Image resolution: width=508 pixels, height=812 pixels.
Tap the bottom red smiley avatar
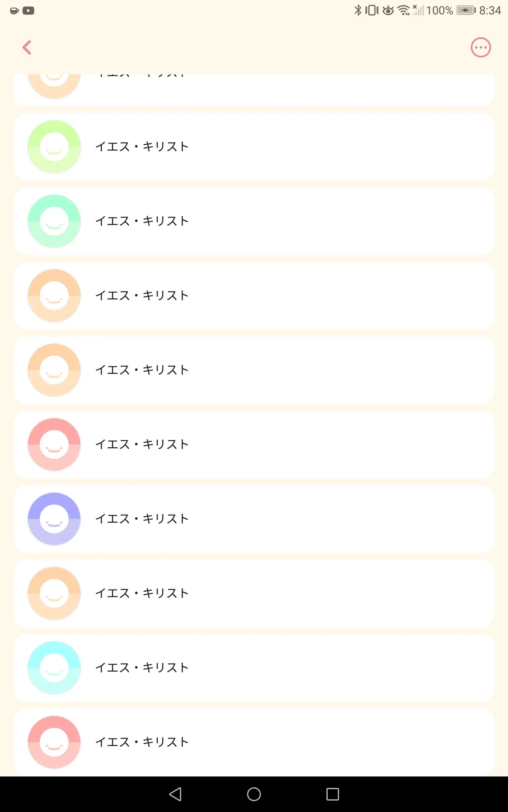pyautogui.click(x=54, y=742)
